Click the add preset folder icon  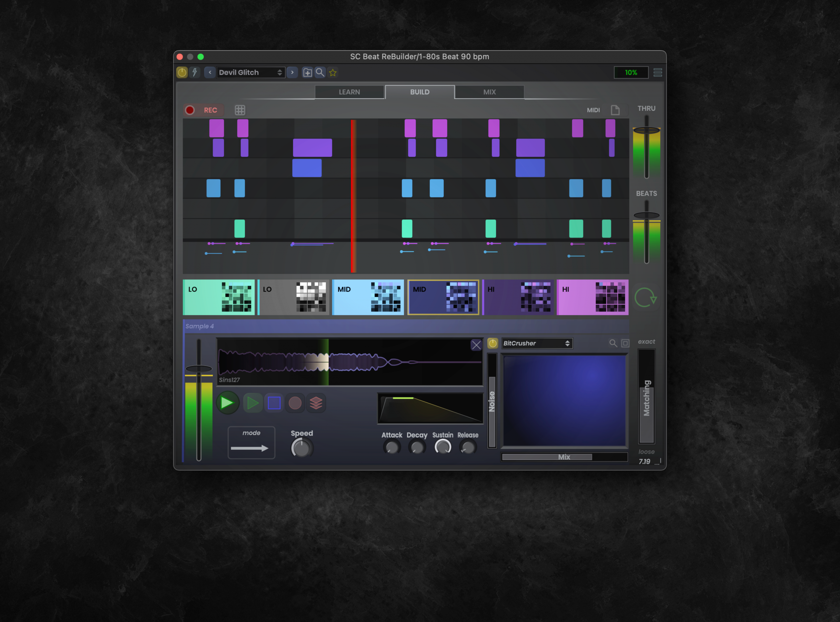point(307,72)
